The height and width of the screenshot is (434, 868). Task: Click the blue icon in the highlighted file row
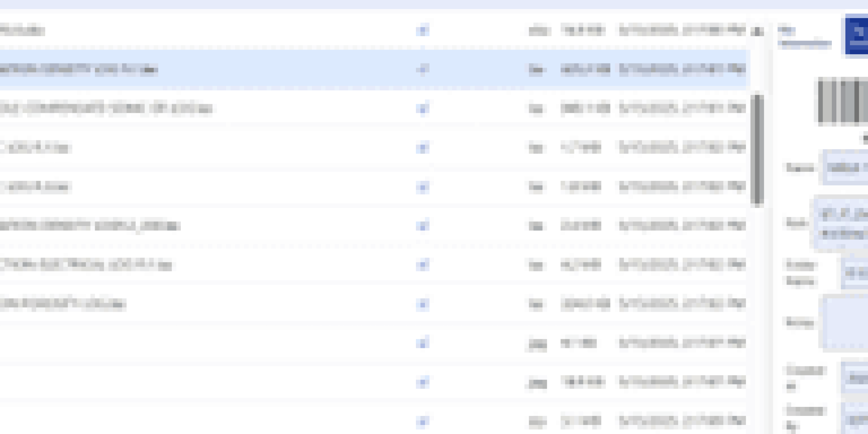coord(423,70)
